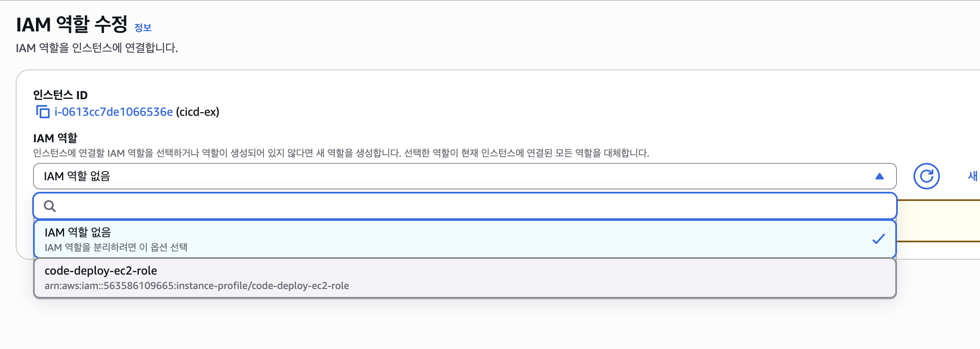Click the IAM 역할 field label
The width and height of the screenshot is (980, 349).
click(55, 138)
